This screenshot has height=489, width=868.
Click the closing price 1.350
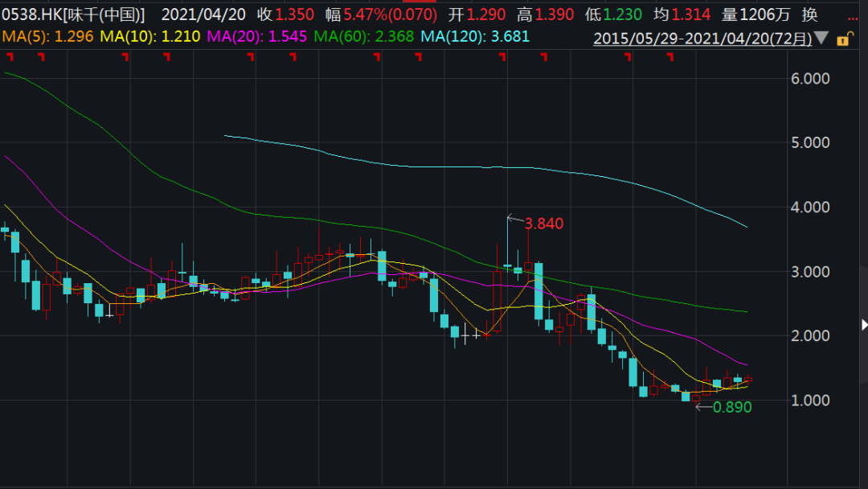coord(294,14)
